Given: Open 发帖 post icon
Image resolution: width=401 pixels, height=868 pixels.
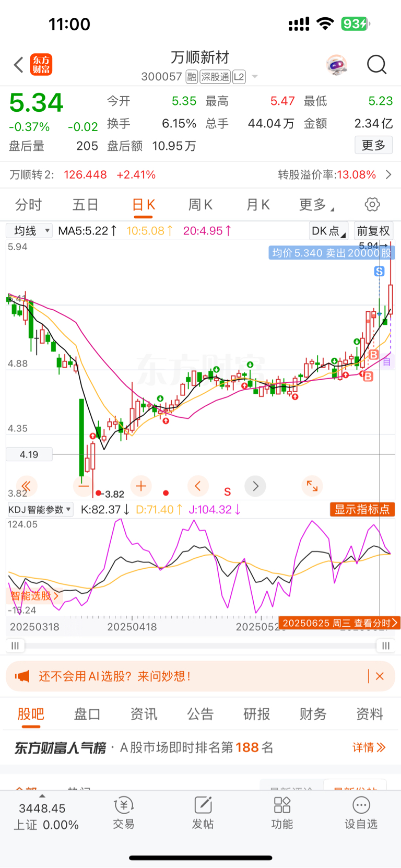Looking at the screenshot, I should coord(203,813).
